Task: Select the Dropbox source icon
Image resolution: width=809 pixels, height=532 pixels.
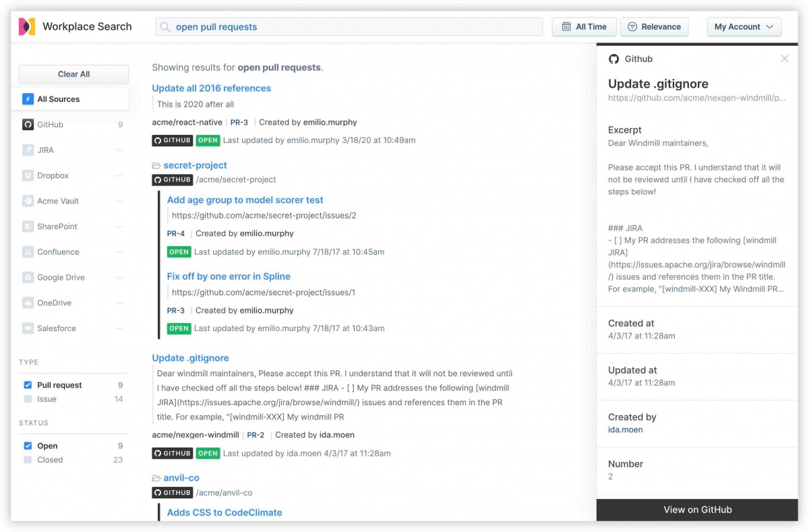Action: click(28, 176)
